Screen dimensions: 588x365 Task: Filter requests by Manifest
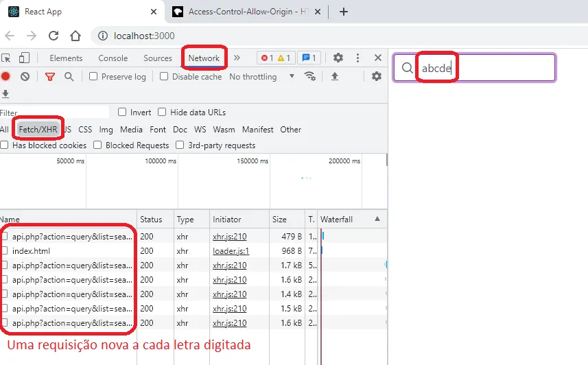point(257,130)
